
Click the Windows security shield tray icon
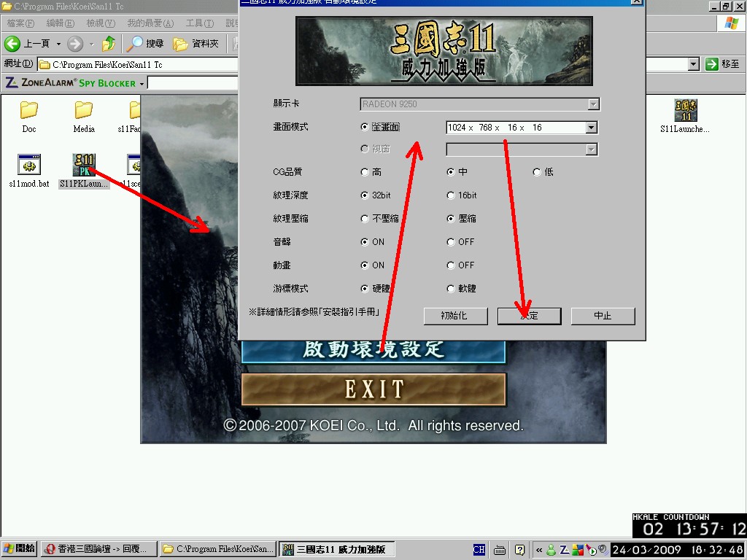[x=578, y=550]
